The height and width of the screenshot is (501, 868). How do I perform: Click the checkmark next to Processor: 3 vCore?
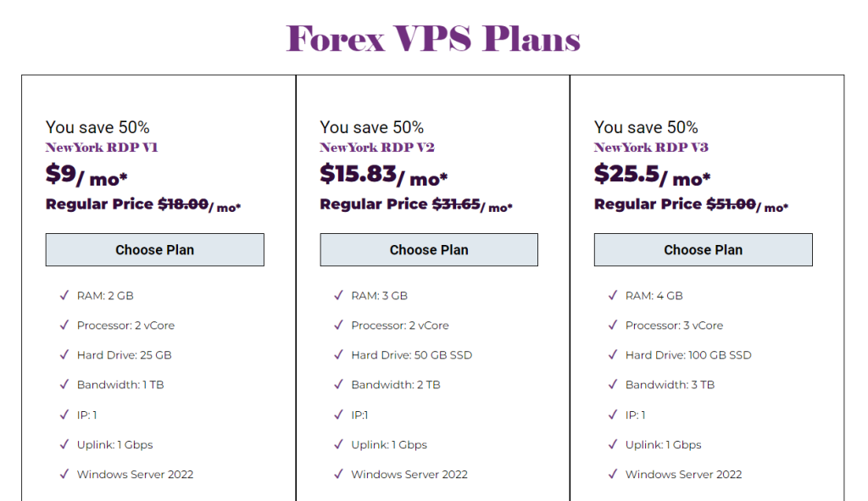tap(613, 326)
